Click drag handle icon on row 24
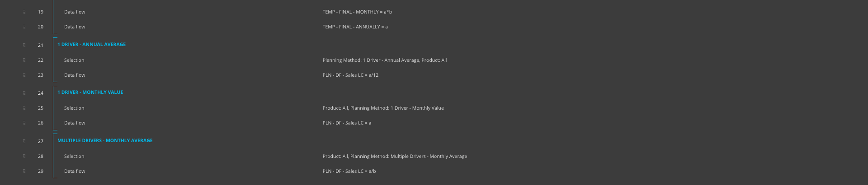The image size is (868, 185). point(24,92)
